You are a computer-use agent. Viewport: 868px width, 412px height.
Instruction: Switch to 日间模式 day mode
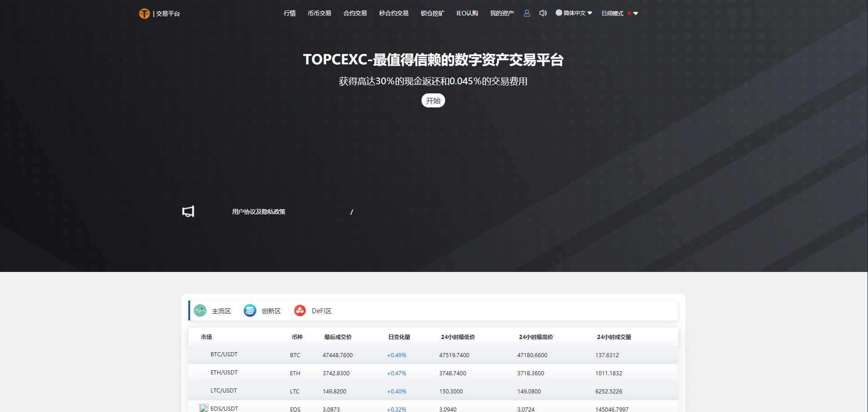612,13
